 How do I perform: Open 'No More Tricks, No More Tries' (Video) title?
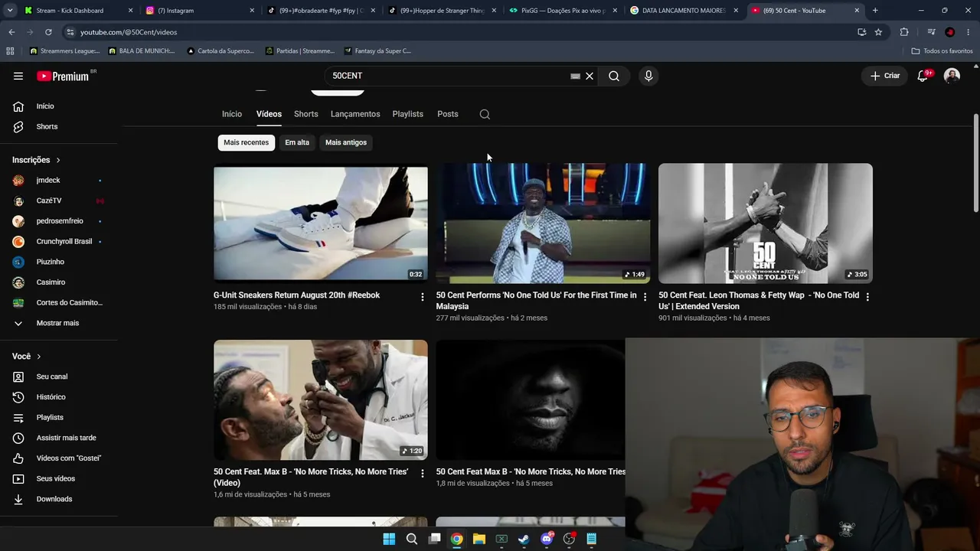coord(311,478)
